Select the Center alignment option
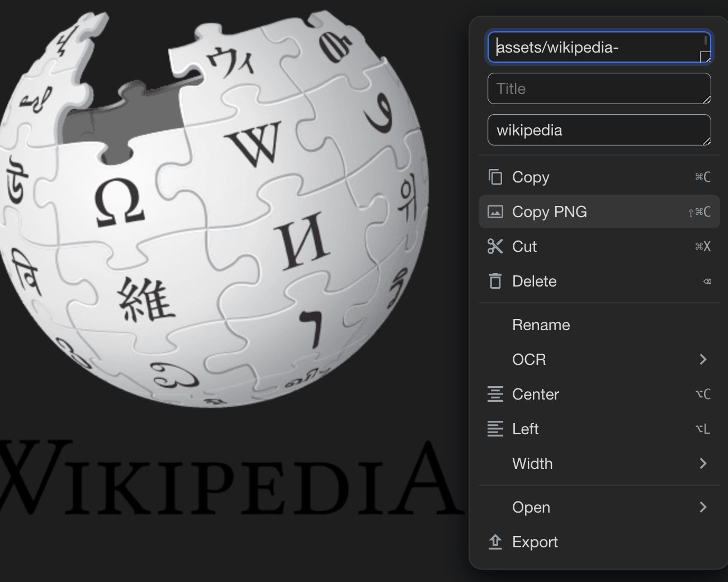Image resolution: width=728 pixels, height=582 pixels. 535,394
